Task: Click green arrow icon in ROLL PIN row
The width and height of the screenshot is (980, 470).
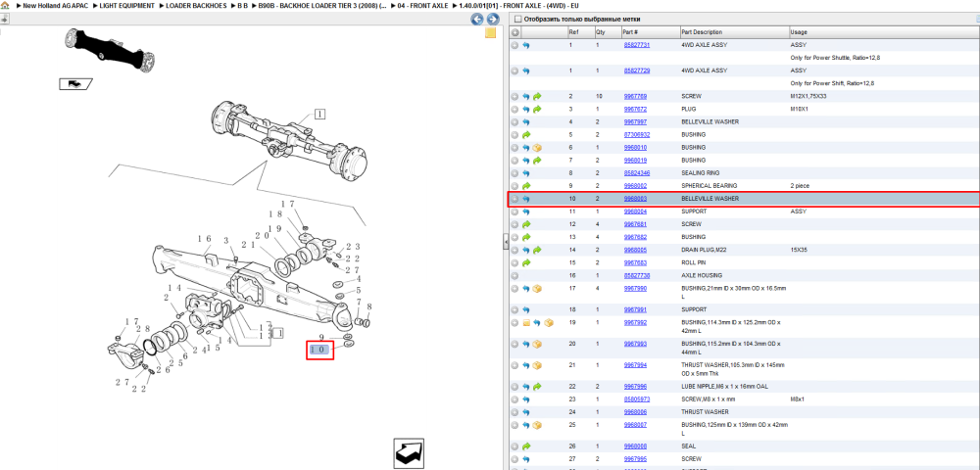Action: [525, 262]
